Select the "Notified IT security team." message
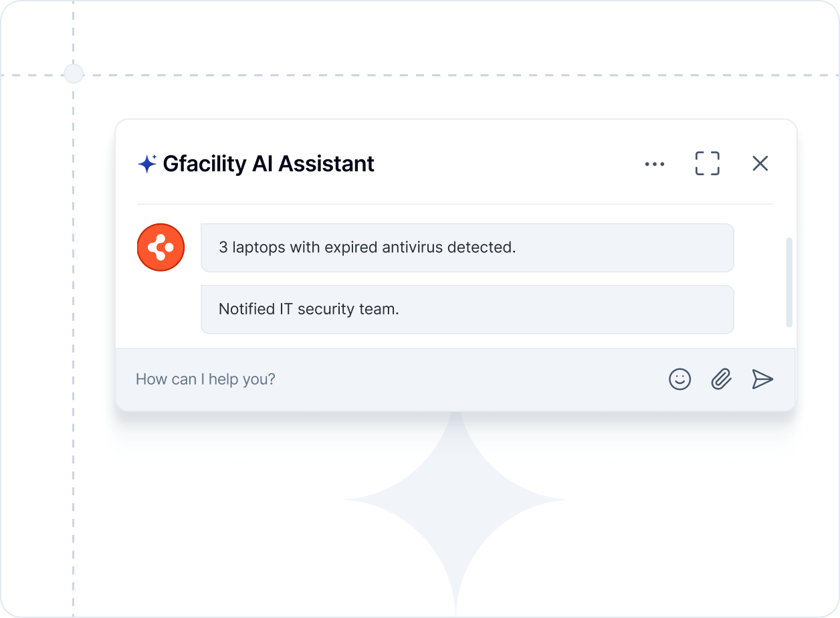 467,309
